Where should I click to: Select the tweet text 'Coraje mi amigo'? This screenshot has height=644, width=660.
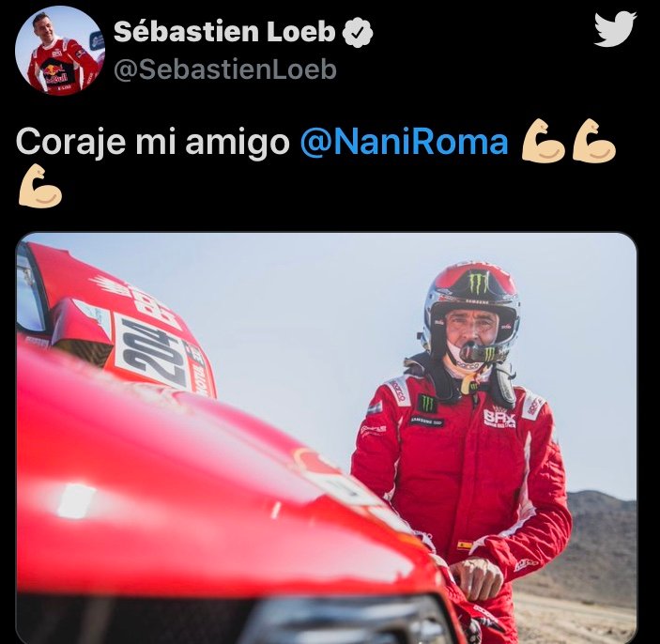[x=153, y=143]
